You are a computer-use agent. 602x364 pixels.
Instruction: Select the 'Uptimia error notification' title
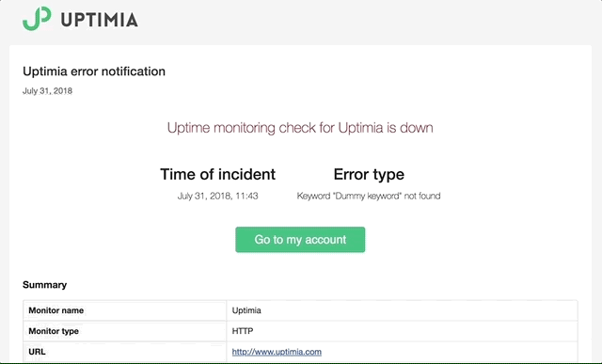[94, 71]
